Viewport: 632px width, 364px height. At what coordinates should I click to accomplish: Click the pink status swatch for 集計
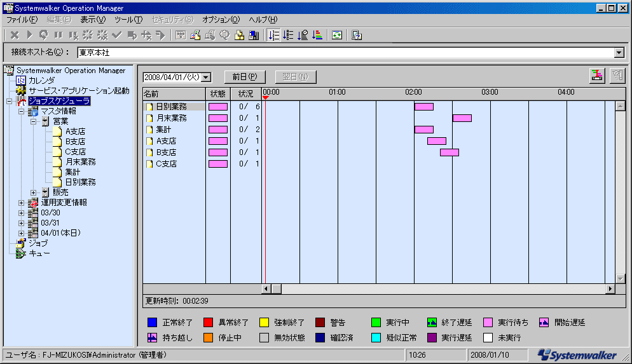(218, 130)
